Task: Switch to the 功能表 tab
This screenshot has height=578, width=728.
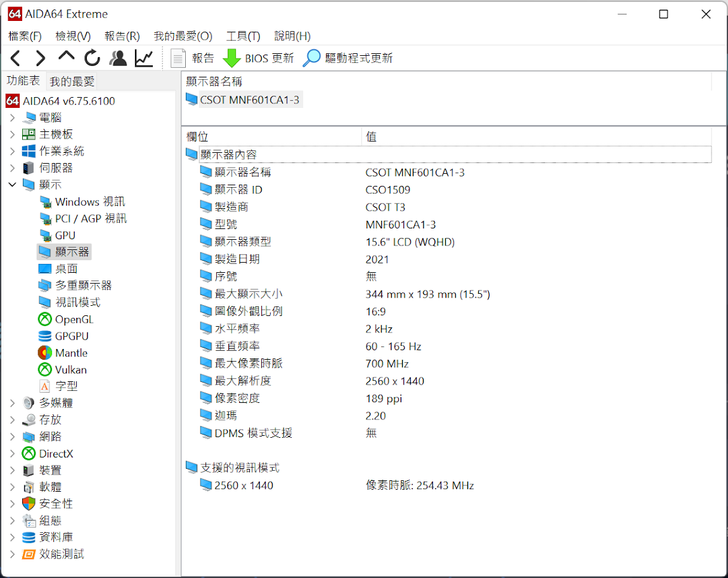Action: (x=23, y=81)
